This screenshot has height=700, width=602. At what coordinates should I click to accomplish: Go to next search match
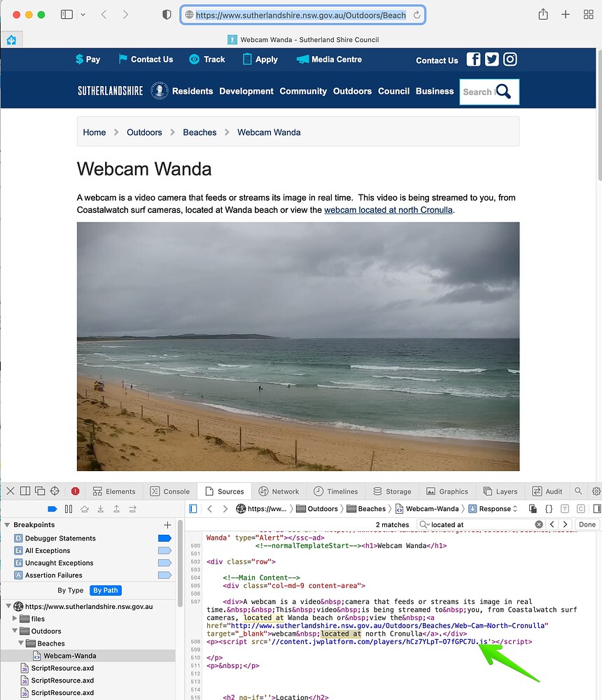coord(565,524)
